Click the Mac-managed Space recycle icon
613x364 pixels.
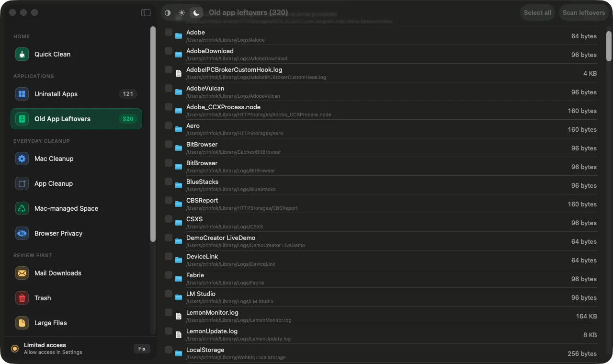click(x=22, y=208)
